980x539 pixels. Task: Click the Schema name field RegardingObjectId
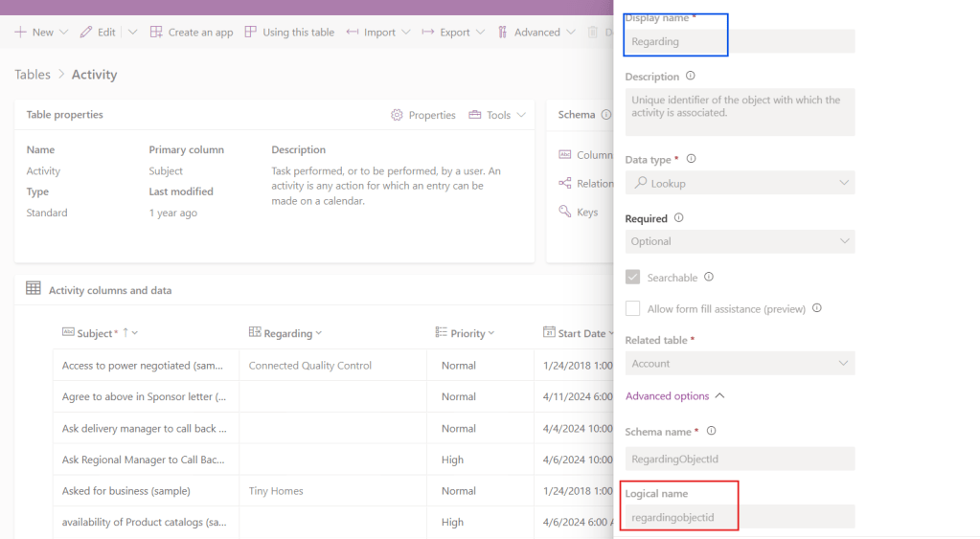click(x=740, y=459)
